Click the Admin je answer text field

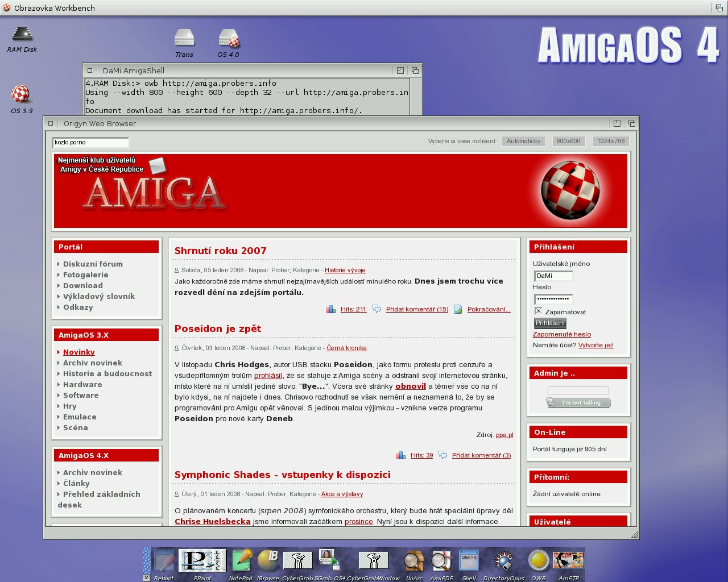pos(578,390)
